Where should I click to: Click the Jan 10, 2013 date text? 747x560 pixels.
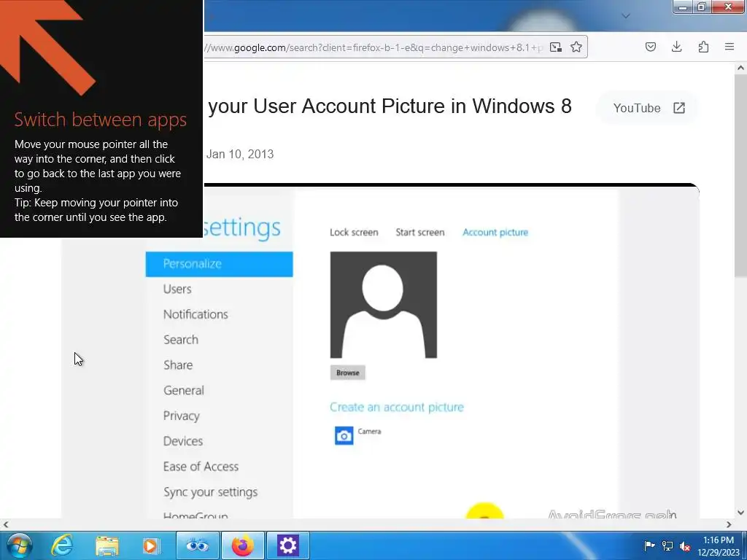click(x=239, y=155)
